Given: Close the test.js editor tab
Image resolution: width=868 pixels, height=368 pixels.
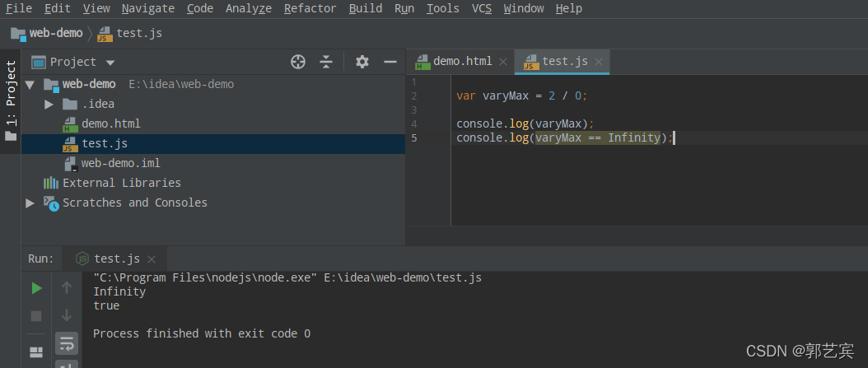Looking at the screenshot, I should point(599,62).
